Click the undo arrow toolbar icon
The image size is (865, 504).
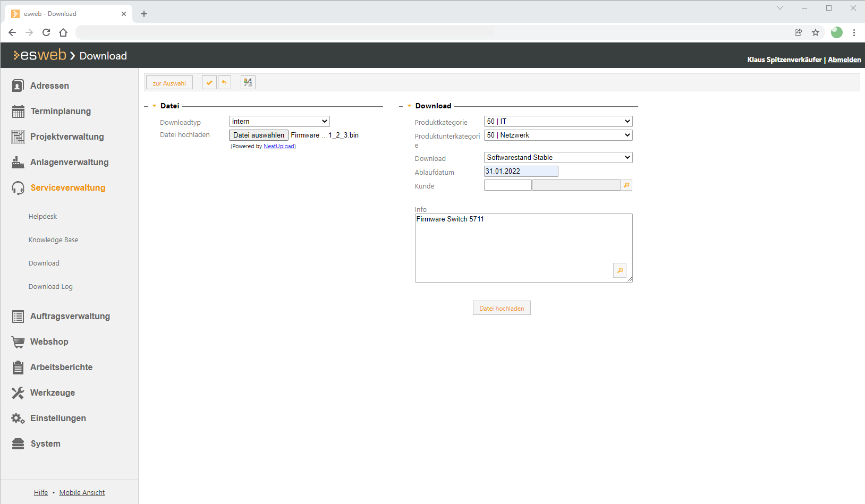click(x=224, y=83)
